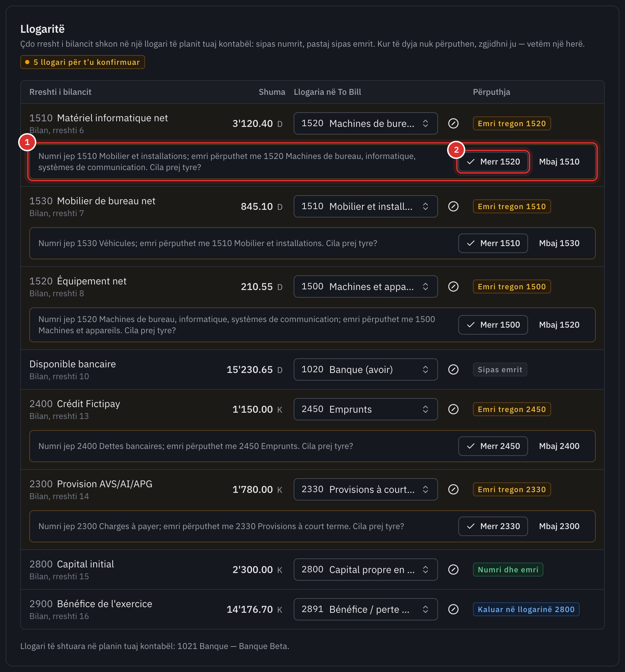Click the Merr 1510 button

click(493, 243)
